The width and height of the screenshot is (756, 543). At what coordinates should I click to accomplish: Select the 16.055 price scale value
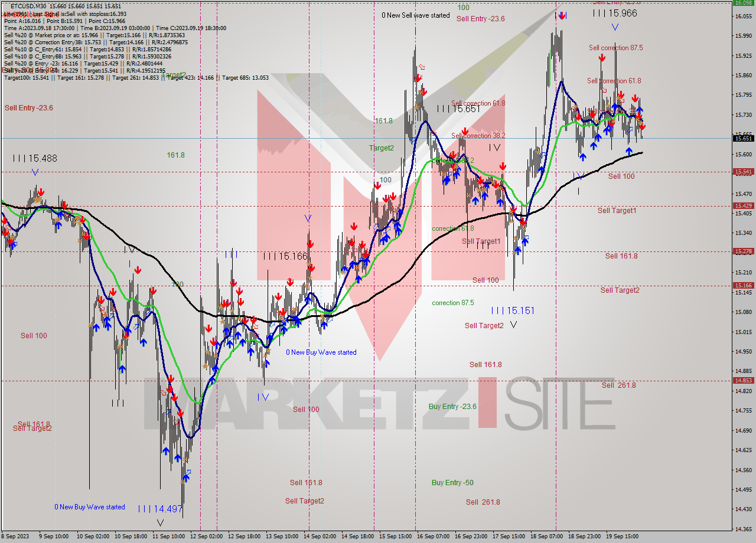[x=742, y=16]
